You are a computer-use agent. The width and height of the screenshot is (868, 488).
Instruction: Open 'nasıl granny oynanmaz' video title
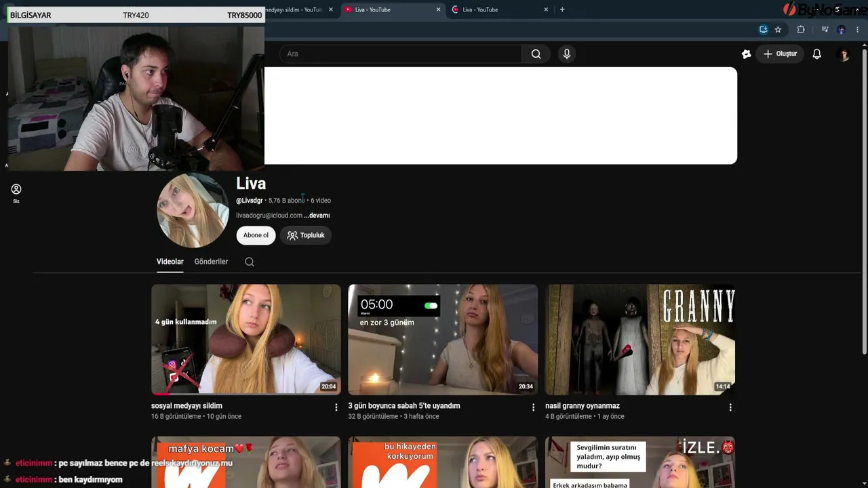click(583, 406)
